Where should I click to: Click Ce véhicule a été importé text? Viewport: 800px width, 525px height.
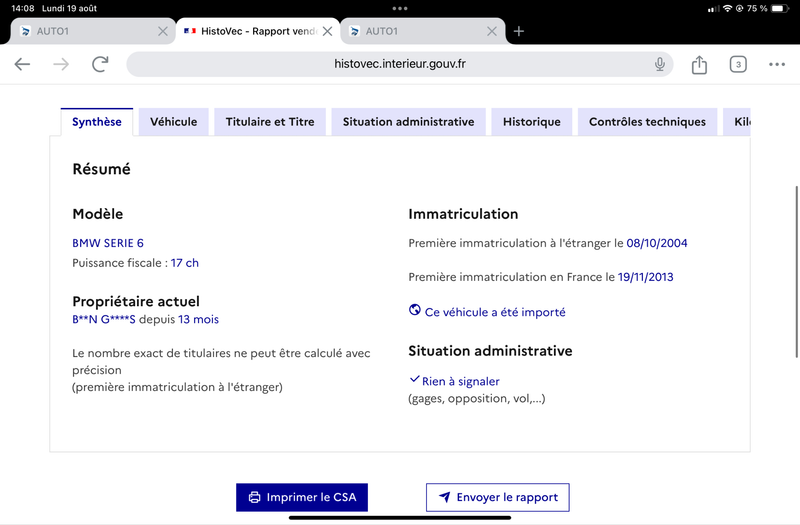(495, 312)
